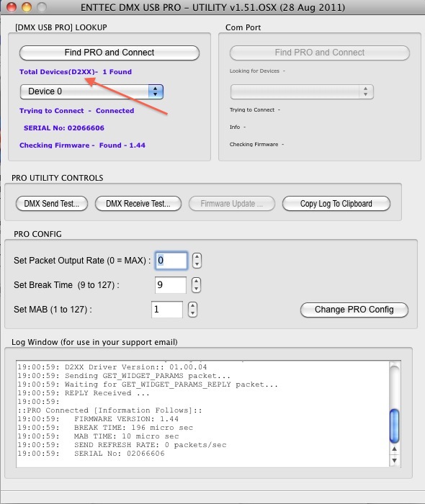425x504 pixels.
Task: Click the log window scrollbar thumb
Action: point(395,426)
